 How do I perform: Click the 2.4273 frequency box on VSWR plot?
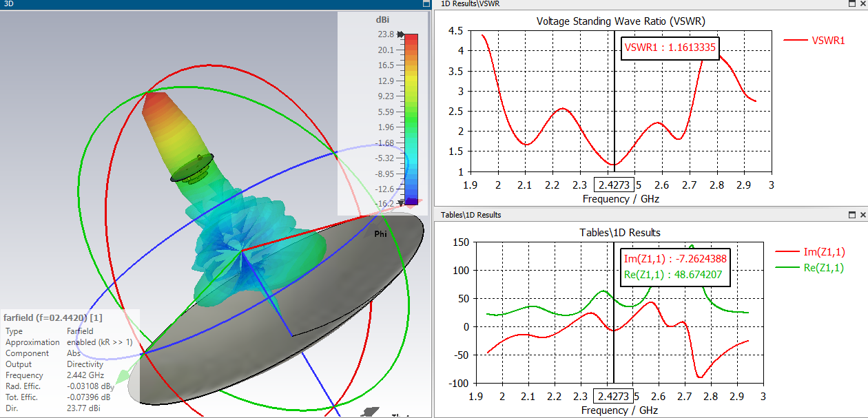[x=613, y=185]
